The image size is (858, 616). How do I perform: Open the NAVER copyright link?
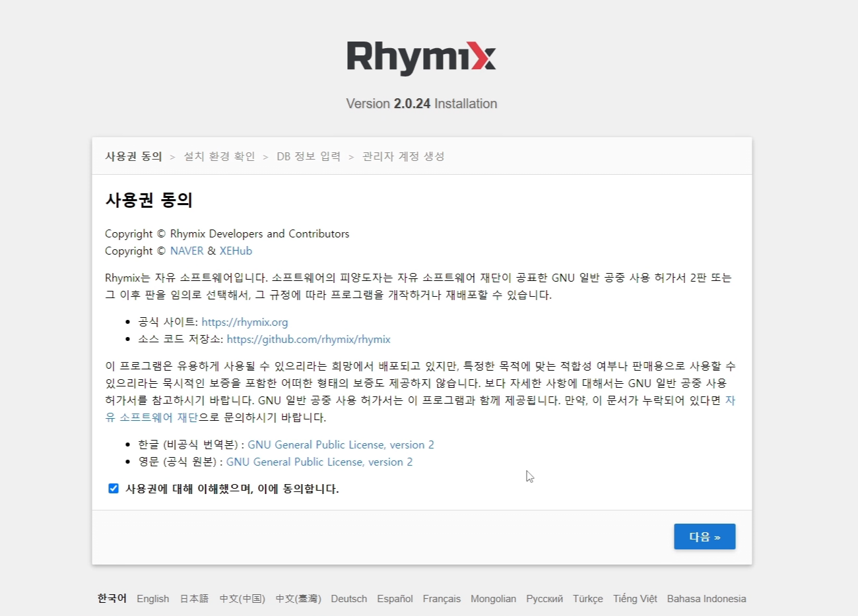coord(187,251)
